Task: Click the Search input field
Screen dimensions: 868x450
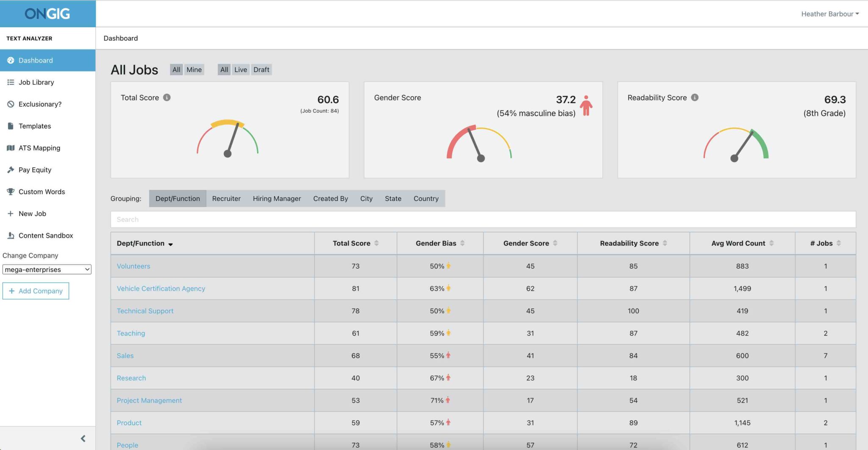Action: [x=483, y=219]
